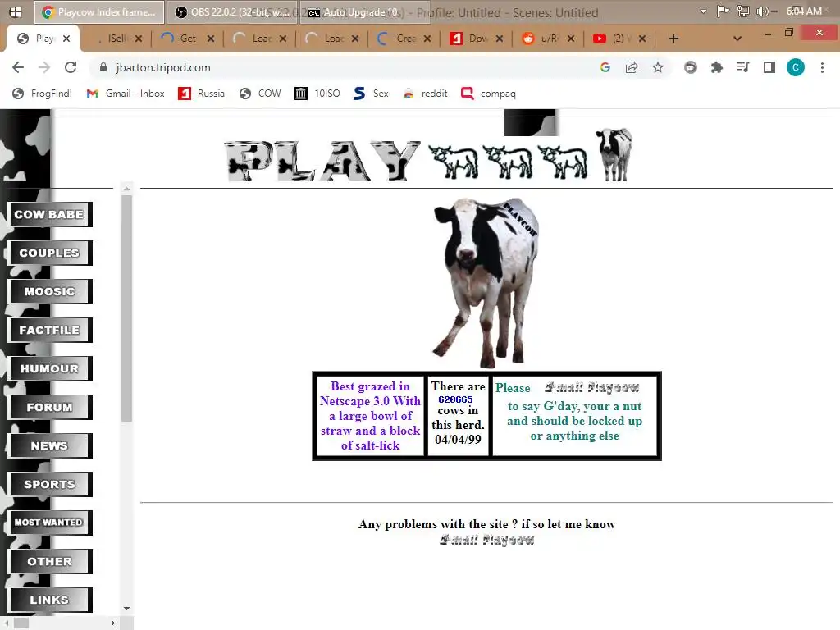Screen dimensions: 840x630
Task: Open site info via the lock icon
Action: [x=103, y=67]
